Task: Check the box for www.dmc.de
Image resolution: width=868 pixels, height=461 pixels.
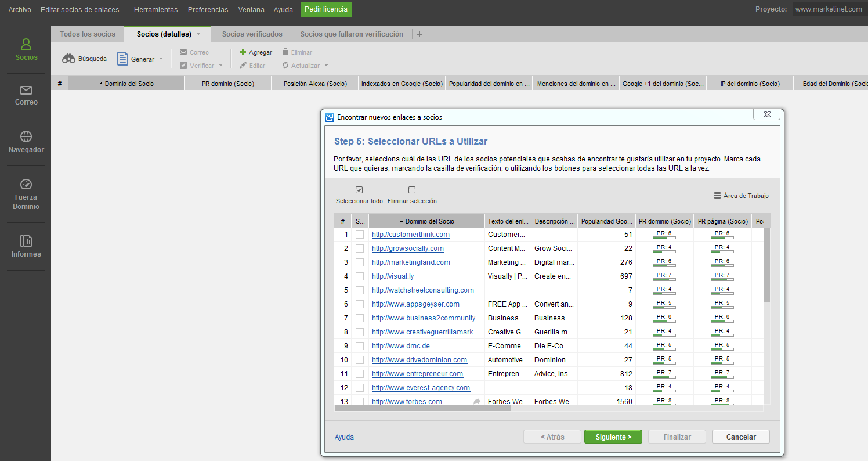Action: (x=360, y=346)
